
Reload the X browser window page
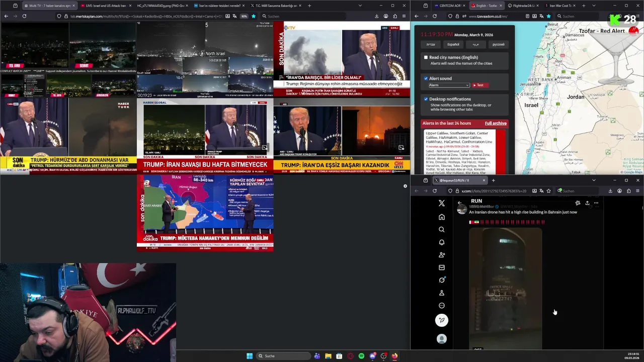click(435, 191)
